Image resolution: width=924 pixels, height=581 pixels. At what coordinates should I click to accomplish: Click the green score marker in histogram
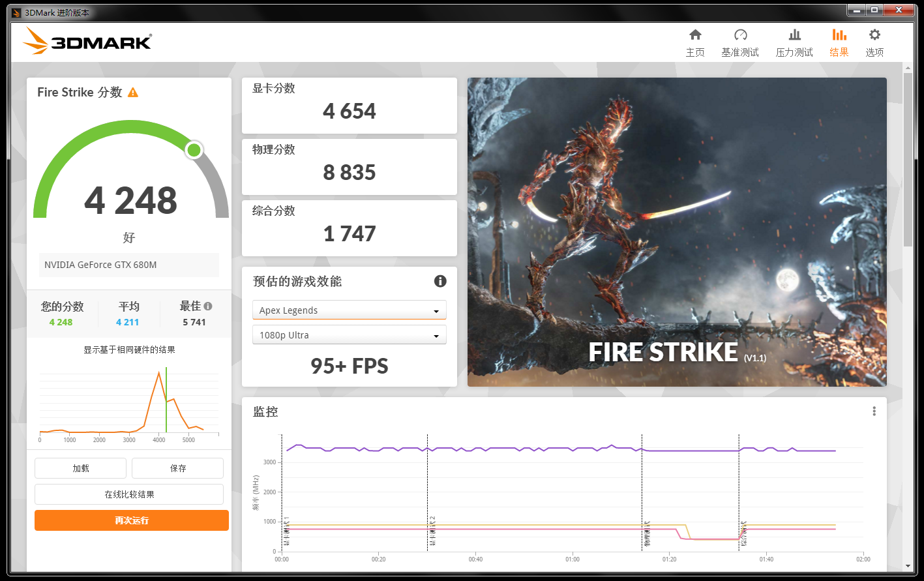tap(166, 400)
